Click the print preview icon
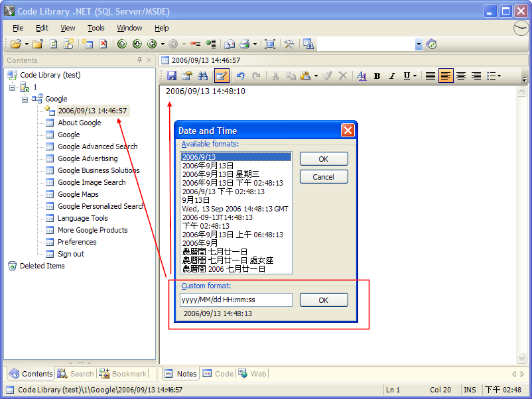Image resolution: width=532 pixels, height=399 pixels. [x=230, y=44]
